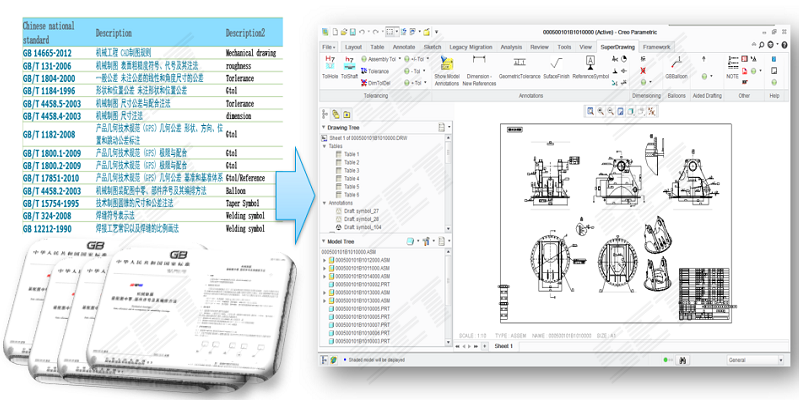Click the red X icon in Dimensioning group

pyautogui.click(x=643, y=70)
